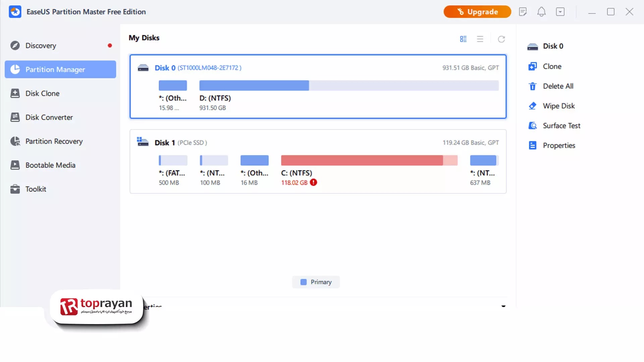Screen dimensions: 644x362
Task: Click the Bootable Media sidebar icon
Action: [15, 165]
